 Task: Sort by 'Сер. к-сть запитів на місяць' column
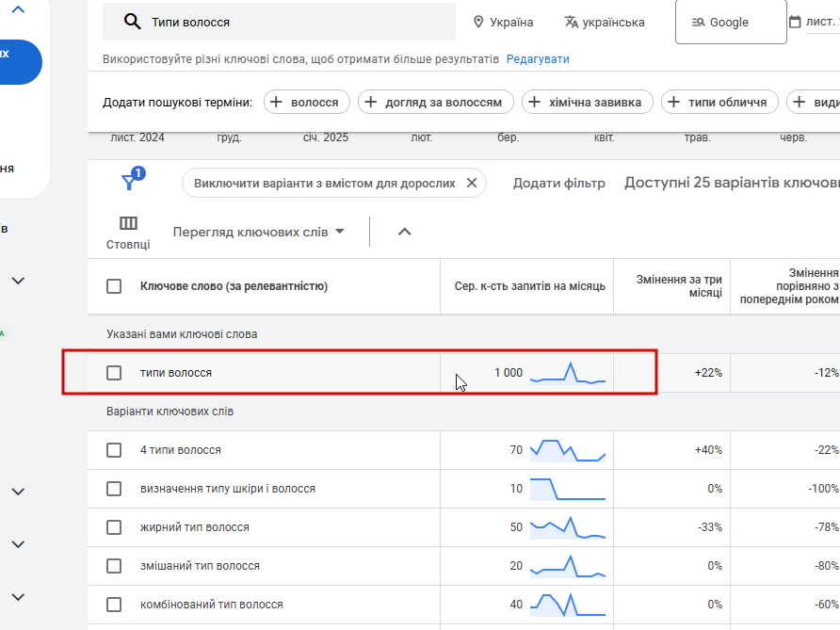[529, 286]
